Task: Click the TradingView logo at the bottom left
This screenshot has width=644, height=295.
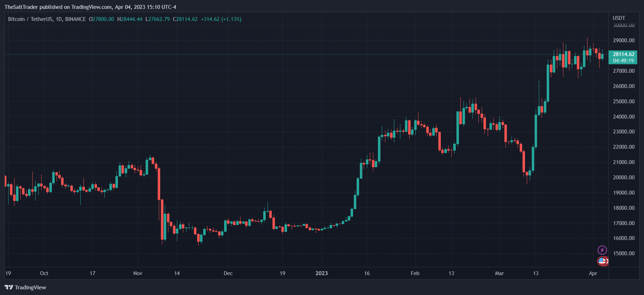Action: point(26,287)
